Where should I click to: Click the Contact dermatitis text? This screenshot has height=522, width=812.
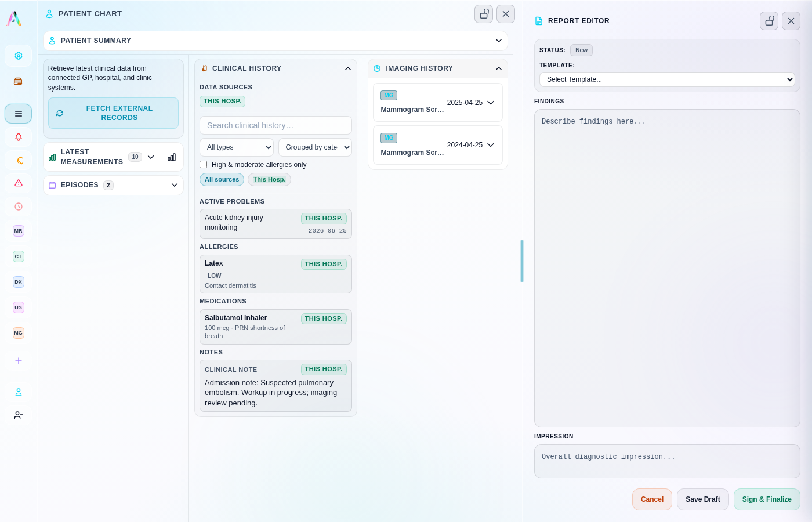(x=230, y=285)
